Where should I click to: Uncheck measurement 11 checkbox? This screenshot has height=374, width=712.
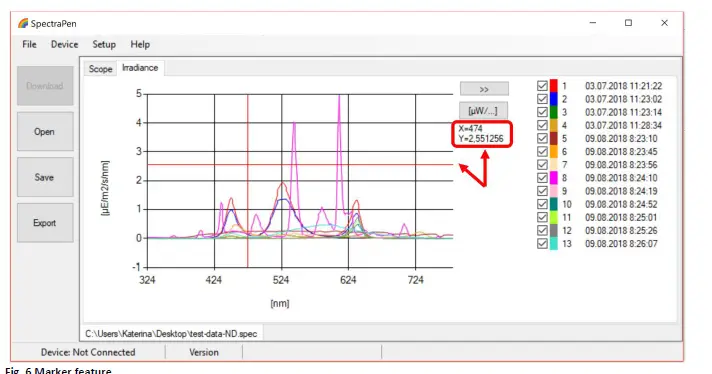542,217
